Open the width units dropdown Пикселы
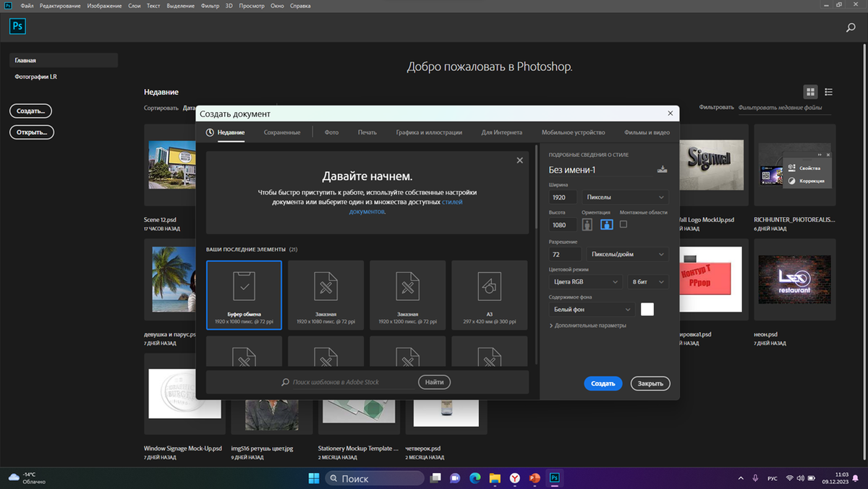This screenshot has width=868, height=489. tap(626, 197)
